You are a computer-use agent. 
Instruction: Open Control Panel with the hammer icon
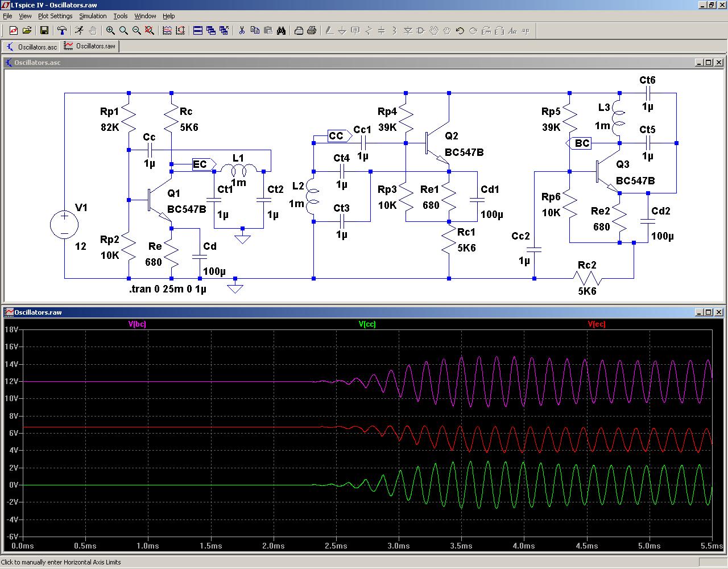62,31
